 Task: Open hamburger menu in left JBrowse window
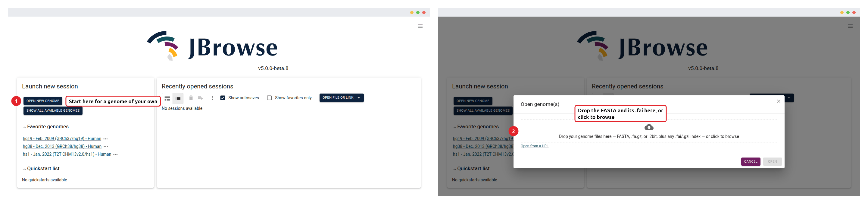[x=420, y=26]
